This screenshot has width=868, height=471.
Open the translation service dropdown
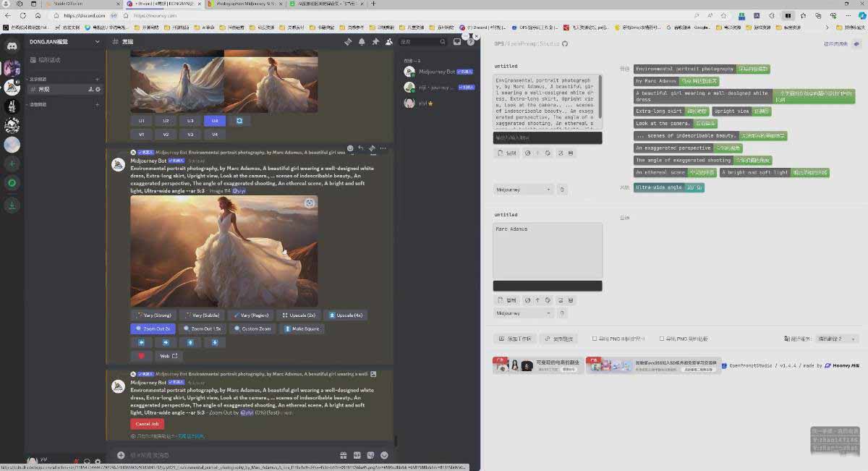click(x=837, y=339)
